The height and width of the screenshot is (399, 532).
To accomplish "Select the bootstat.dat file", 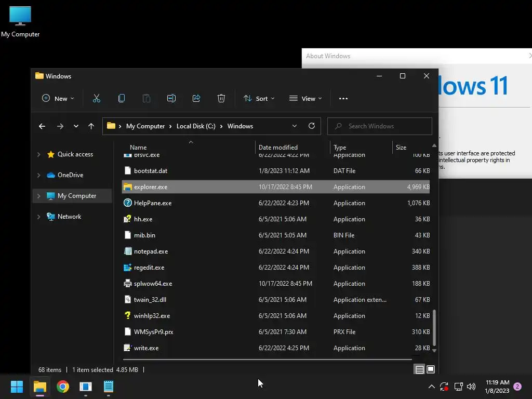I will click(275, 170).
